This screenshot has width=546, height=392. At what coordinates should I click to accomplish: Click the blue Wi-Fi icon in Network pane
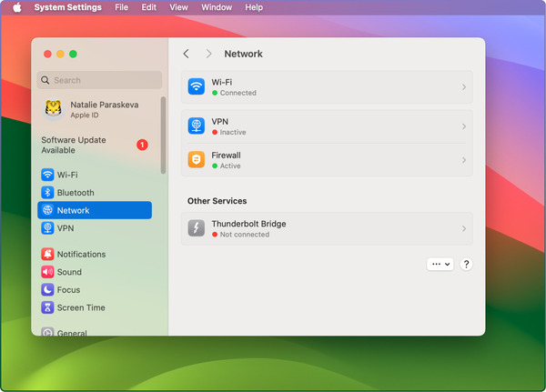click(197, 86)
